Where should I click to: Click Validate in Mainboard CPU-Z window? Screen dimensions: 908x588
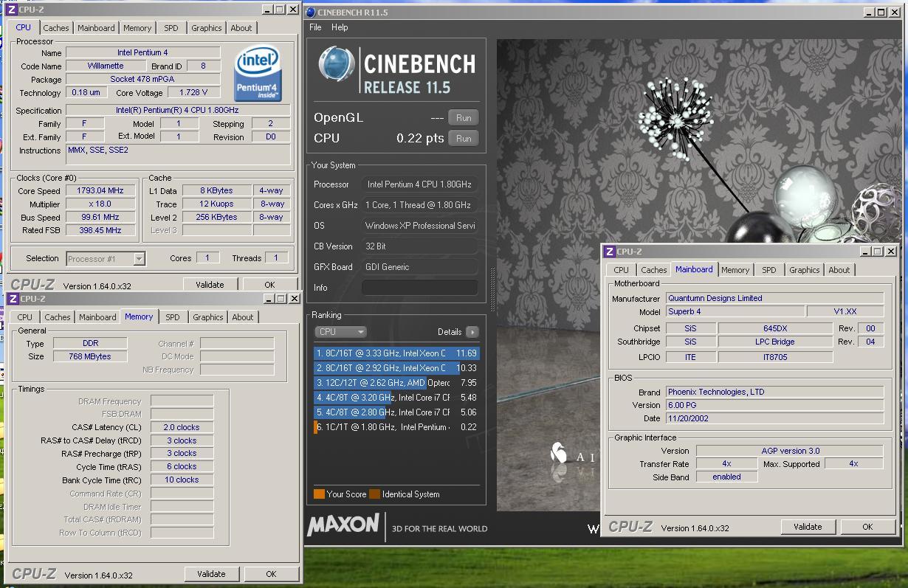click(x=808, y=527)
